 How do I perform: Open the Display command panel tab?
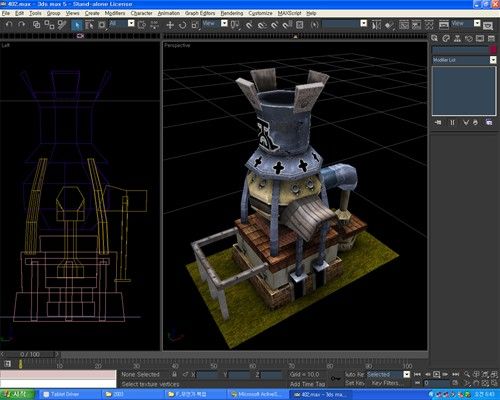(480, 39)
